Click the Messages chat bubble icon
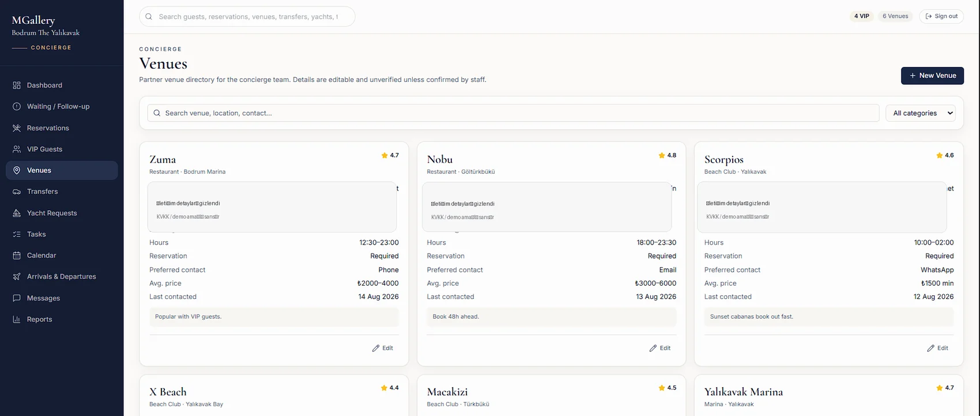980x416 pixels. click(17, 298)
